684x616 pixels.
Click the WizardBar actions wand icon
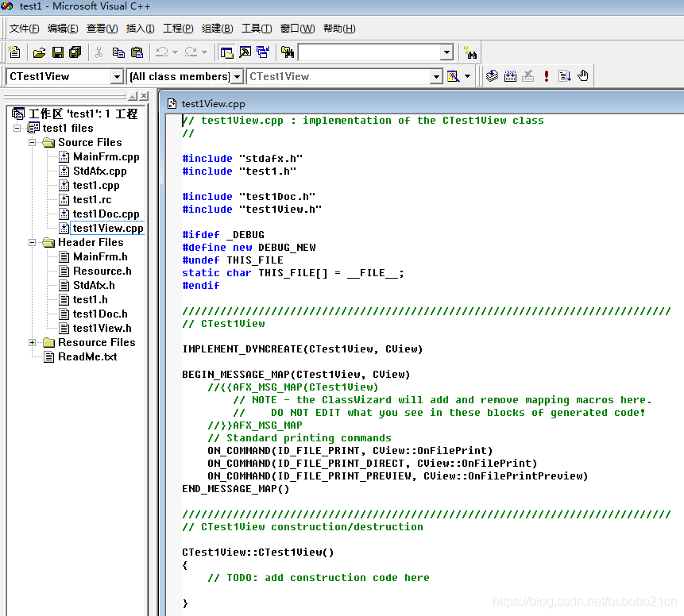click(x=454, y=76)
